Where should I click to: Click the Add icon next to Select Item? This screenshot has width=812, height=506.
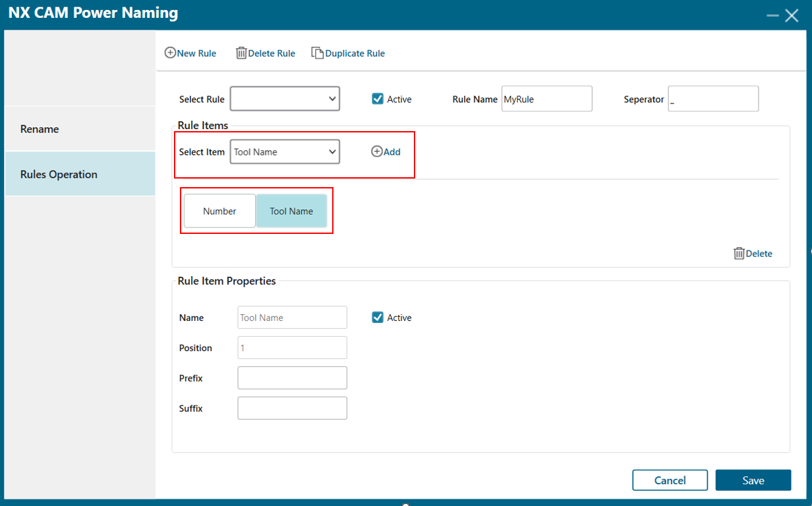coord(376,152)
